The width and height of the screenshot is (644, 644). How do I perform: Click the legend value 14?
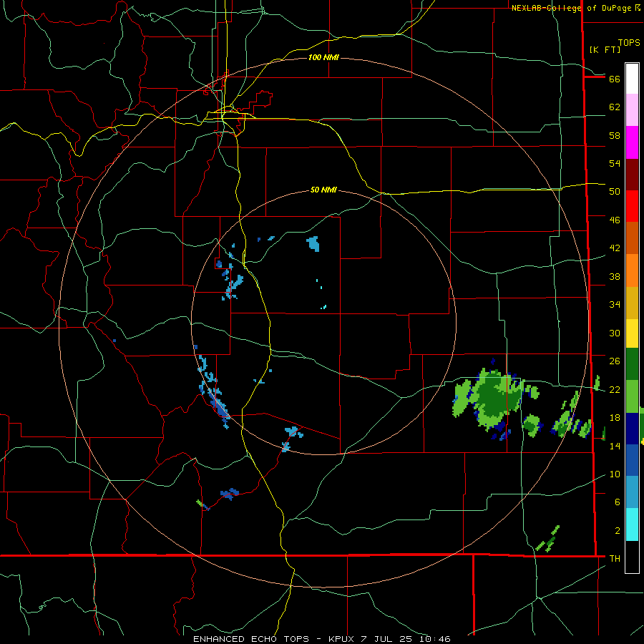tap(615, 446)
